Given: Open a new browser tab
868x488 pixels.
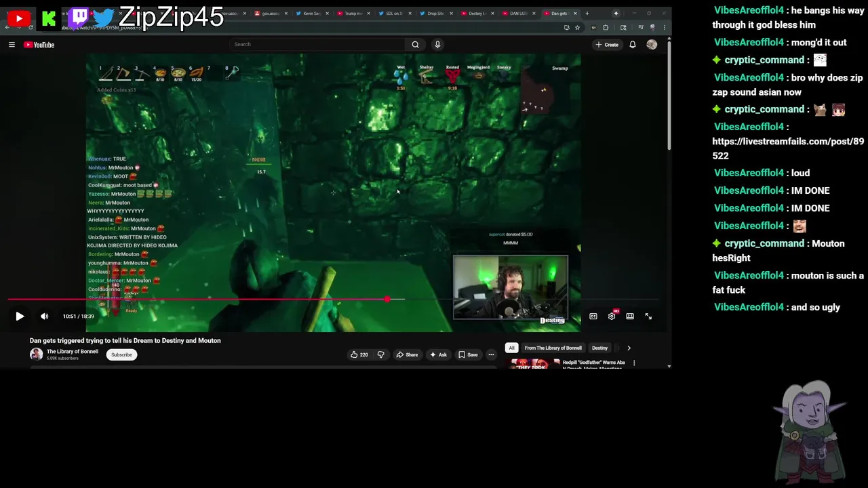Looking at the screenshot, I should (x=587, y=14).
